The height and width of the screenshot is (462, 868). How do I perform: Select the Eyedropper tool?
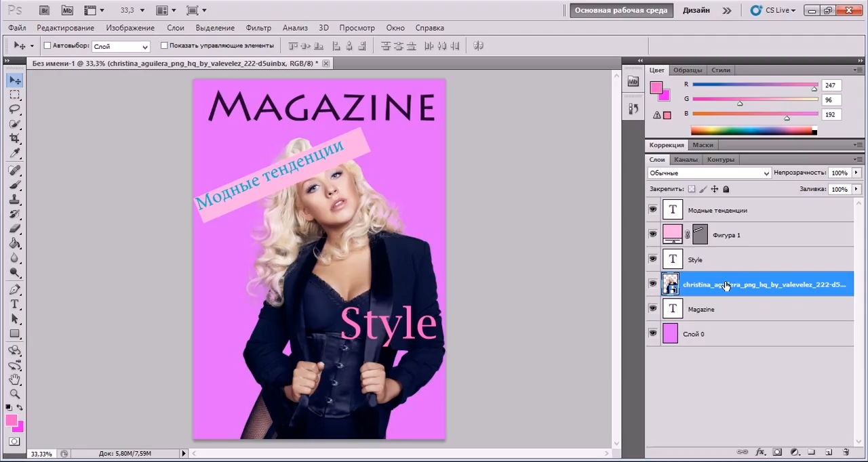click(14, 153)
